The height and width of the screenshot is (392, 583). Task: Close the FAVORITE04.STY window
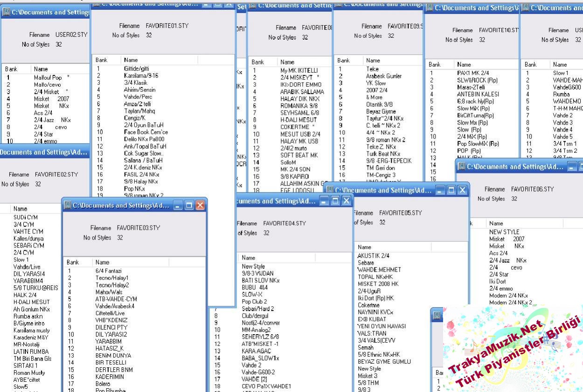coord(346,201)
